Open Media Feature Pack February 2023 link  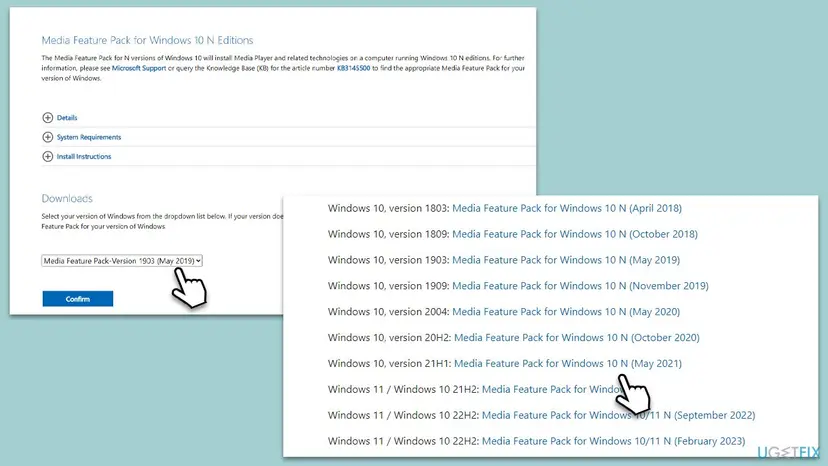pyautogui.click(x=613, y=441)
